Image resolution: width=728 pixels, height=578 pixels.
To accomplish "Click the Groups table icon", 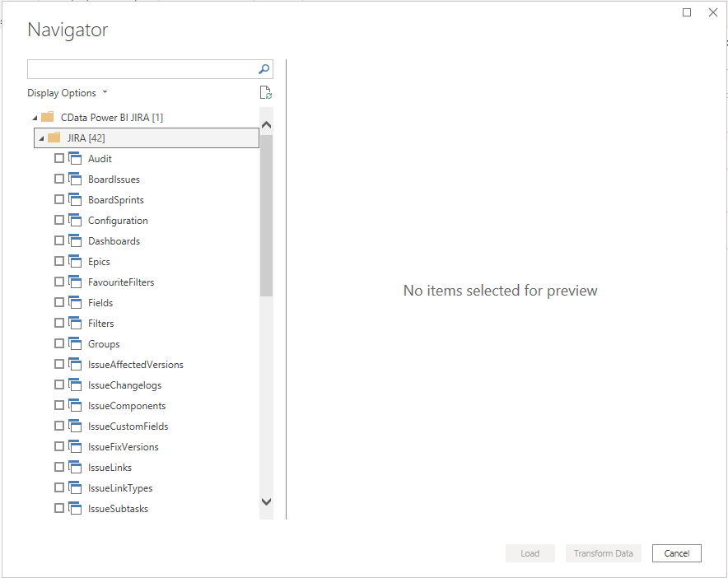I will click(x=75, y=343).
